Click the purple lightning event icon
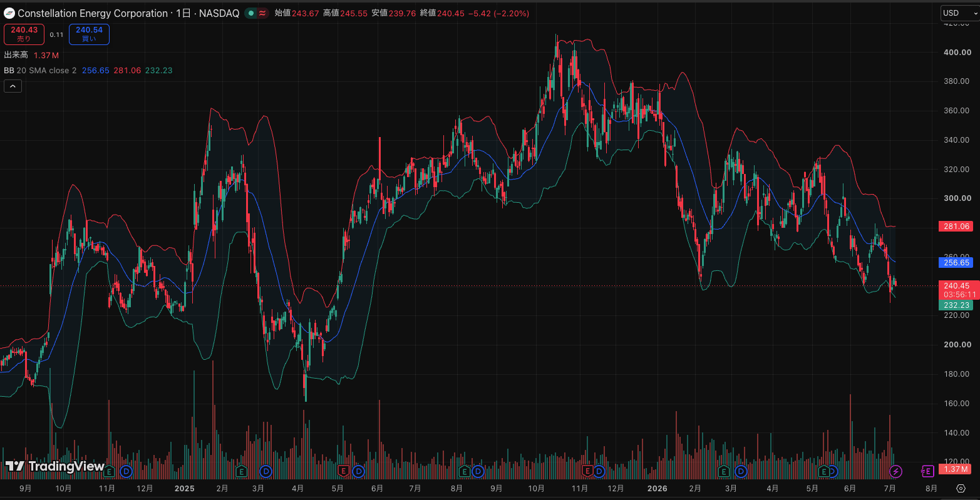This screenshot has height=500, width=980. pyautogui.click(x=896, y=471)
